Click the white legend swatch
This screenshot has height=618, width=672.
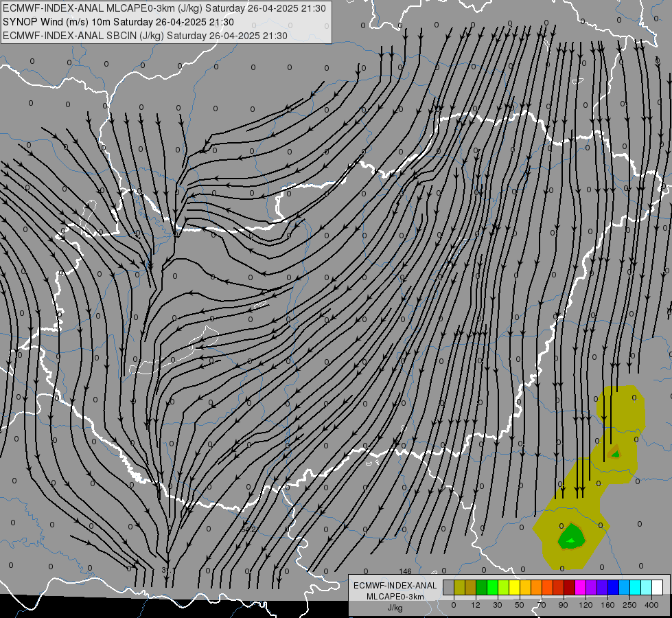(658, 587)
